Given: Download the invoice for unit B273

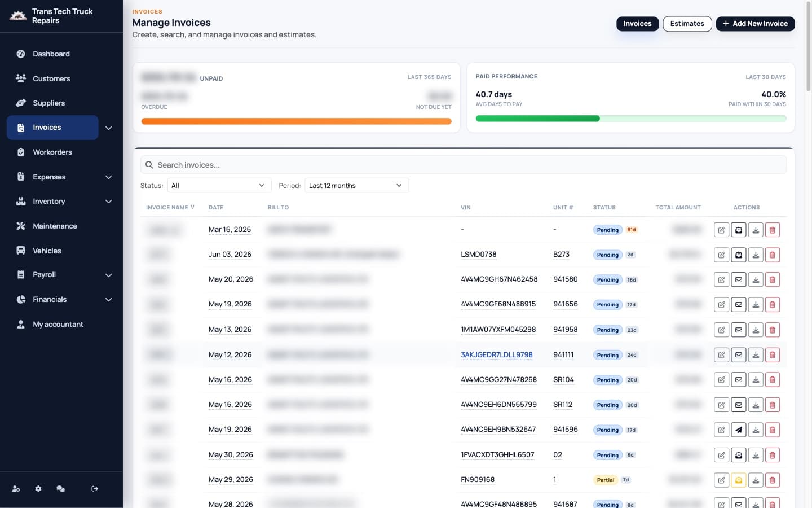Looking at the screenshot, I should click(756, 255).
